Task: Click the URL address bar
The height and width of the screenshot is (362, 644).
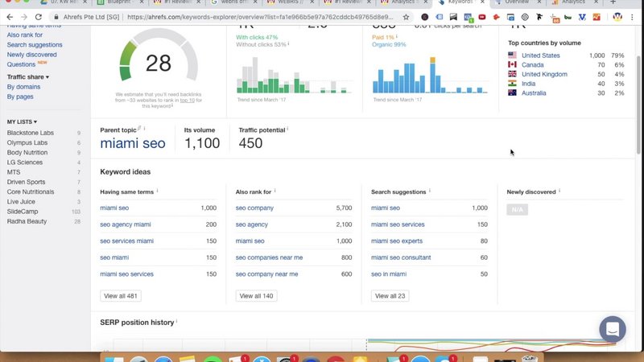Action: click(260, 17)
